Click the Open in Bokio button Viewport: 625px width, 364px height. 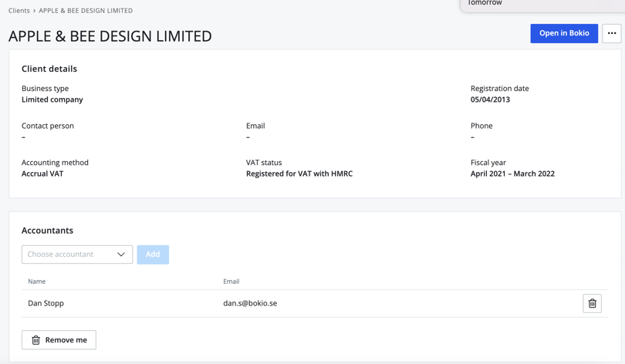click(563, 33)
